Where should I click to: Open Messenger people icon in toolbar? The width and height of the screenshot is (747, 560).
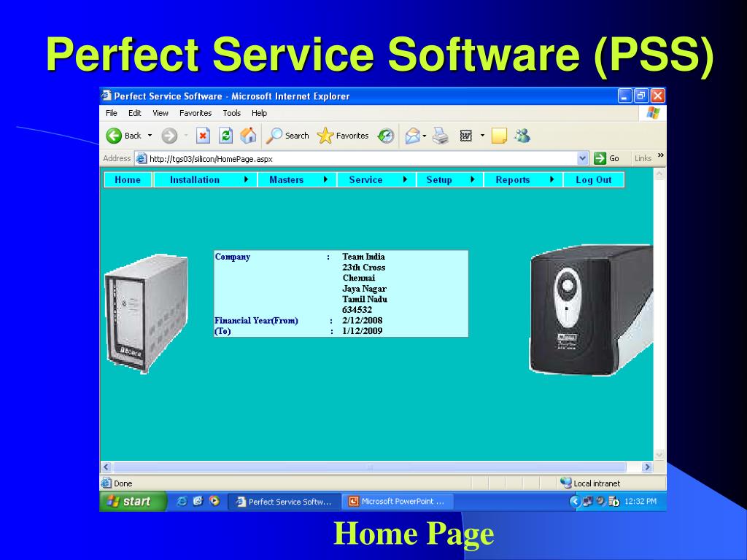coord(522,136)
